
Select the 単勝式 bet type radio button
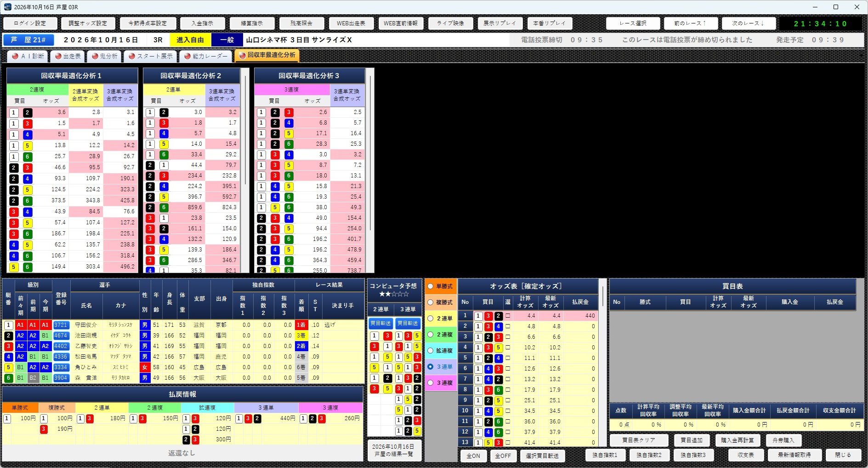pyautogui.click(x=431, y=286)
